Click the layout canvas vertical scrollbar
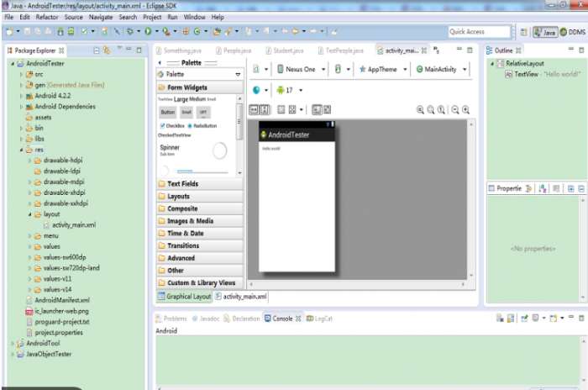Image resolution: width=588 pixels, height=390 pixels. pos(471,200)
